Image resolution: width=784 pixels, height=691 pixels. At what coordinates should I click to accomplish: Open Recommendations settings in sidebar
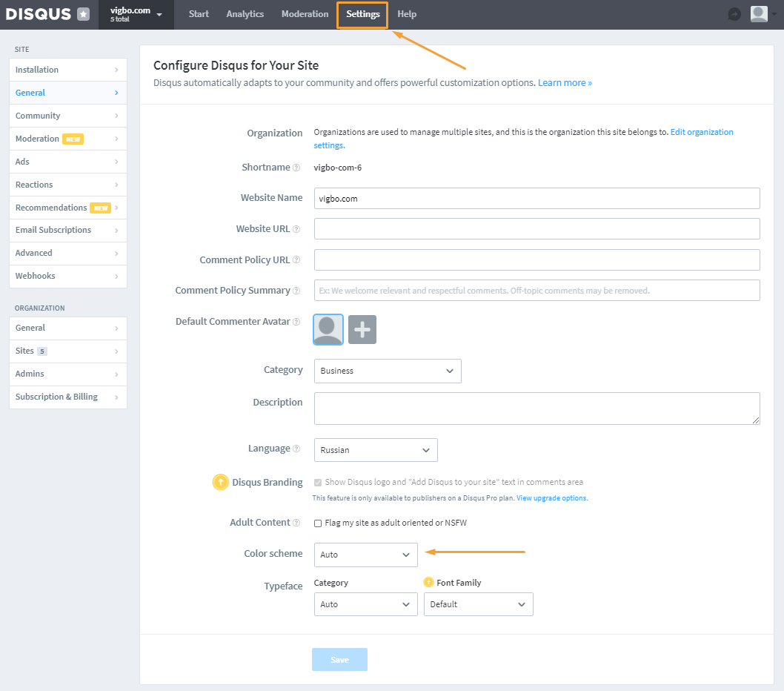68,208
